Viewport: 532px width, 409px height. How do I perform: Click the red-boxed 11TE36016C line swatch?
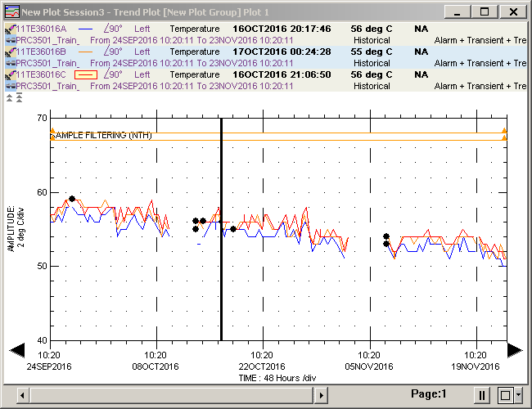(x=86, y=74)
